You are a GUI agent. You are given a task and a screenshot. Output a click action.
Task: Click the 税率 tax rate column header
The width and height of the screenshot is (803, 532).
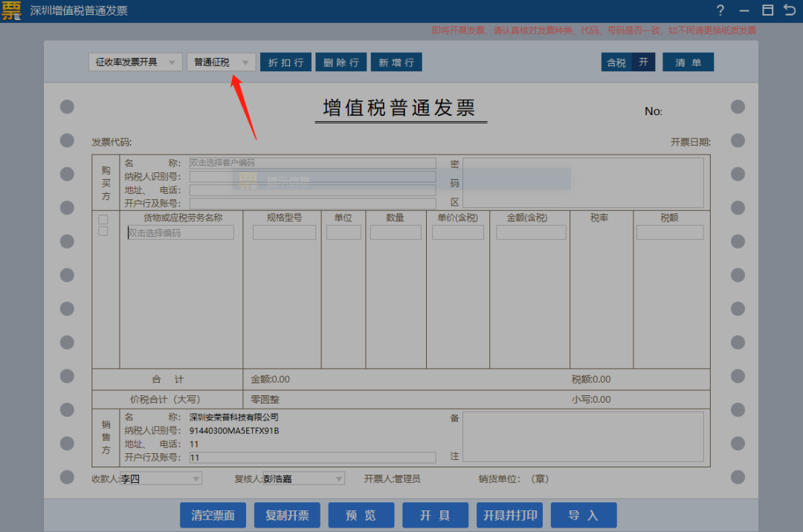click(599, 218)
